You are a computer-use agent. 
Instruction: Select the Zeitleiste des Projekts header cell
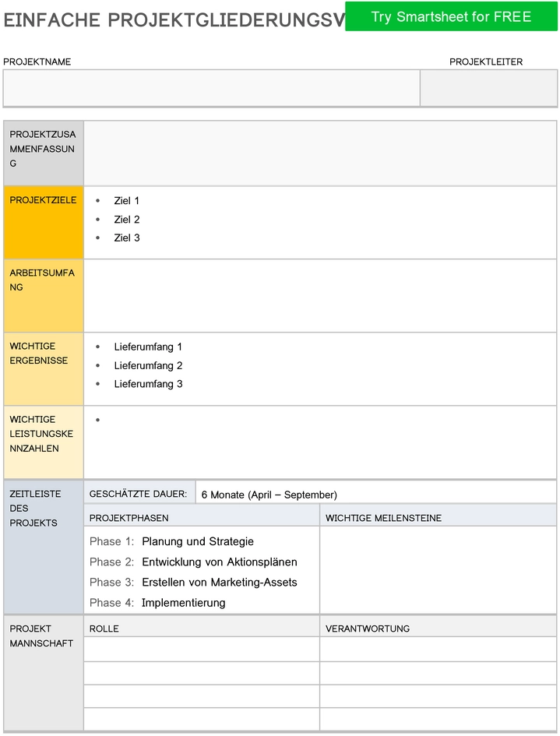[44, 548]
